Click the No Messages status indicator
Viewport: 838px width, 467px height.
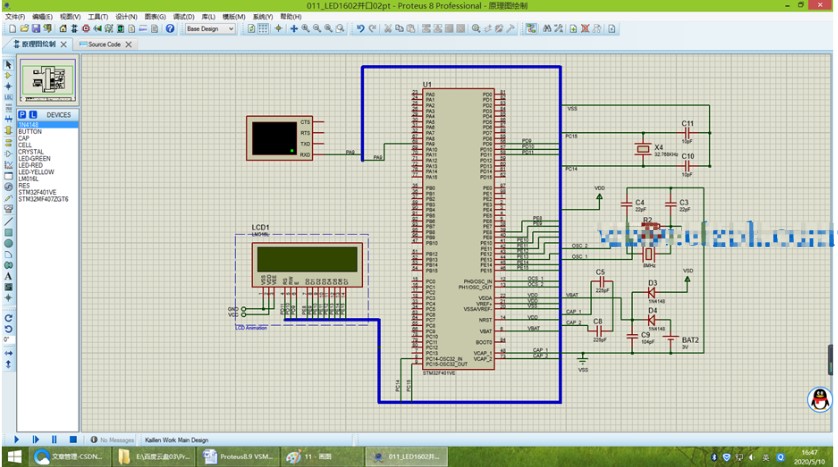112,440
